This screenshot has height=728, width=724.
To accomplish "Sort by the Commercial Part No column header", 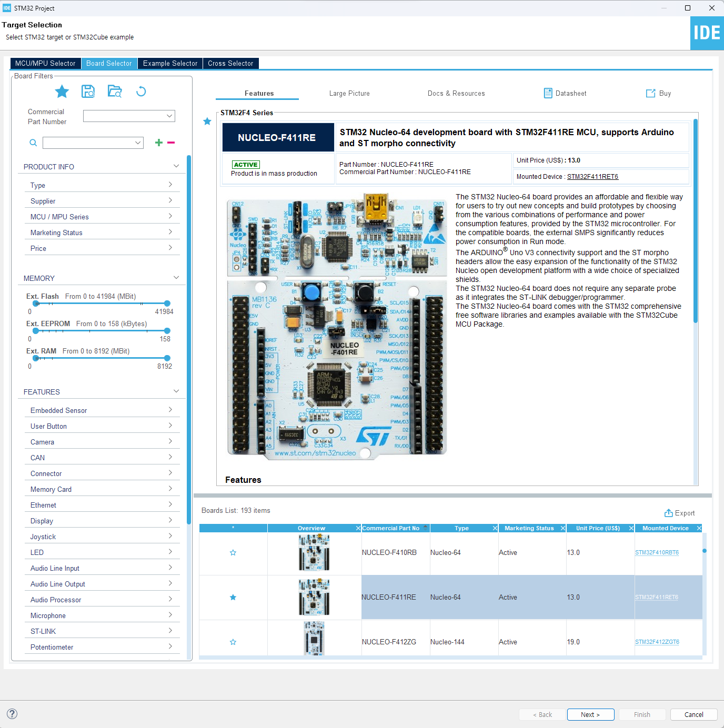I will tap(396, 528).
